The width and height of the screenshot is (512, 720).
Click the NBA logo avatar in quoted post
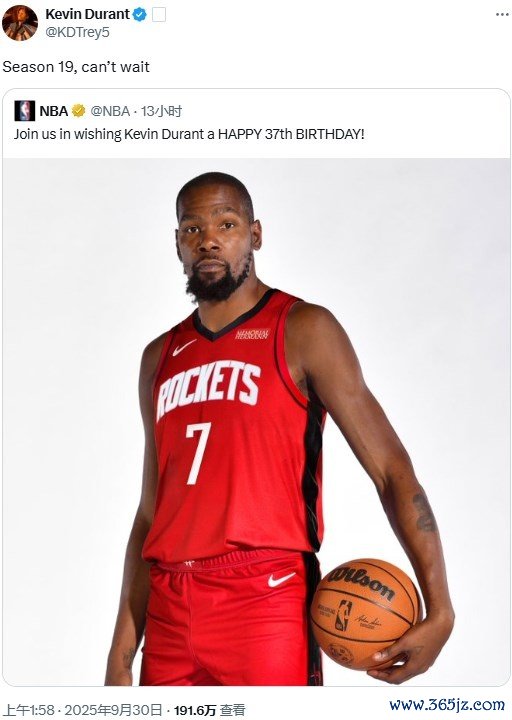[24, 111]
